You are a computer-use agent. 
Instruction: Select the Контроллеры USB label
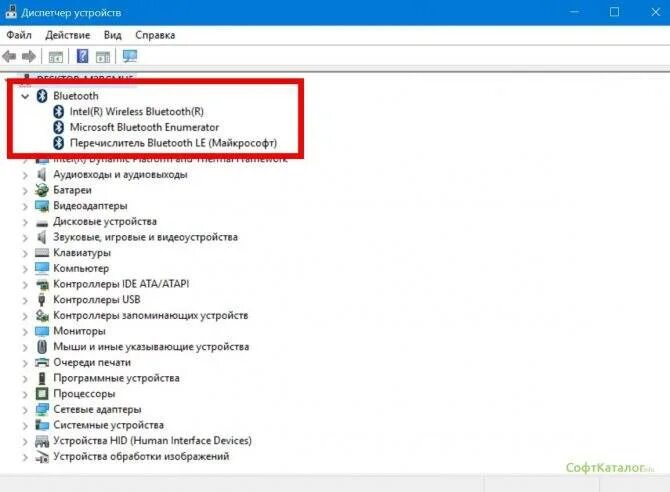click(x=97, y=300)
